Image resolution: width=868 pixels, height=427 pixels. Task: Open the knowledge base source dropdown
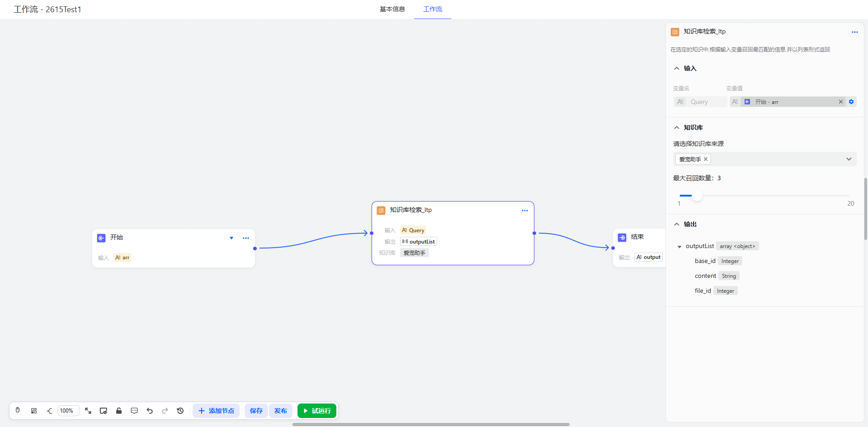(849, 159)
